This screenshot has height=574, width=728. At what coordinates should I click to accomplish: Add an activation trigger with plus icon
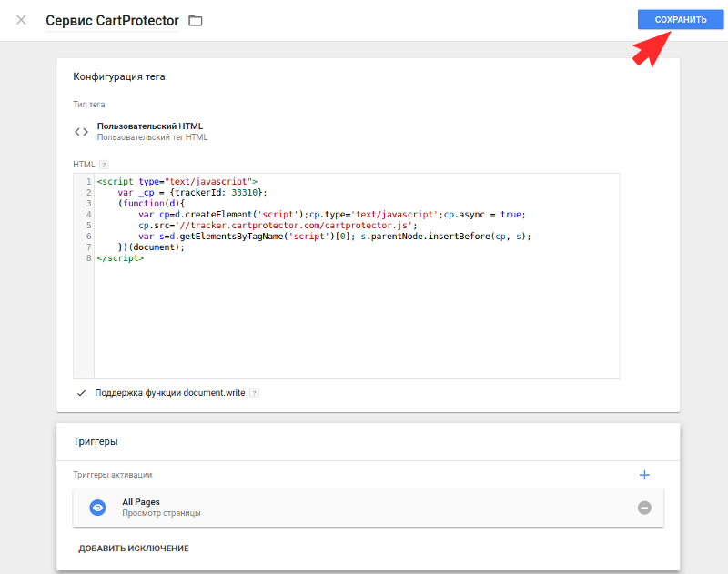(644, 475)
